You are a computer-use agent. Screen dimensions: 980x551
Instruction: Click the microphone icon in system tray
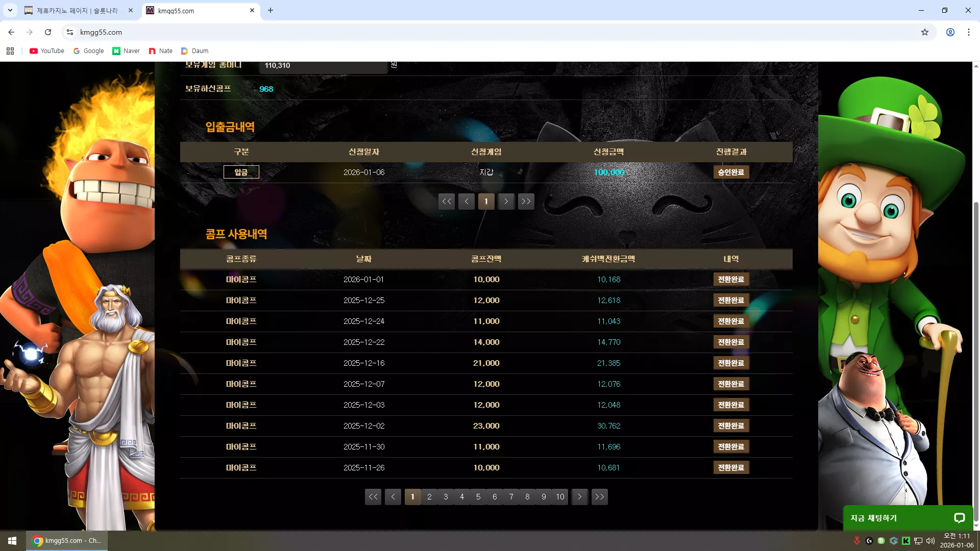pos(857,541)
